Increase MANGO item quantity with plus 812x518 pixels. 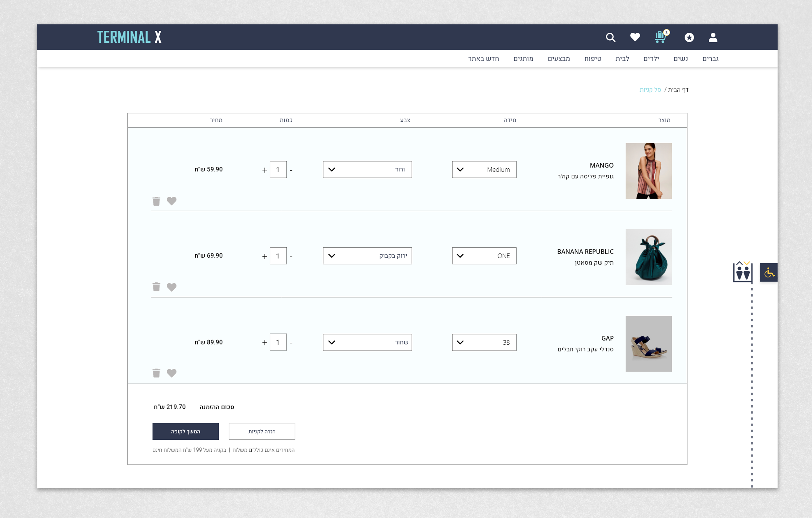point(265,170)
